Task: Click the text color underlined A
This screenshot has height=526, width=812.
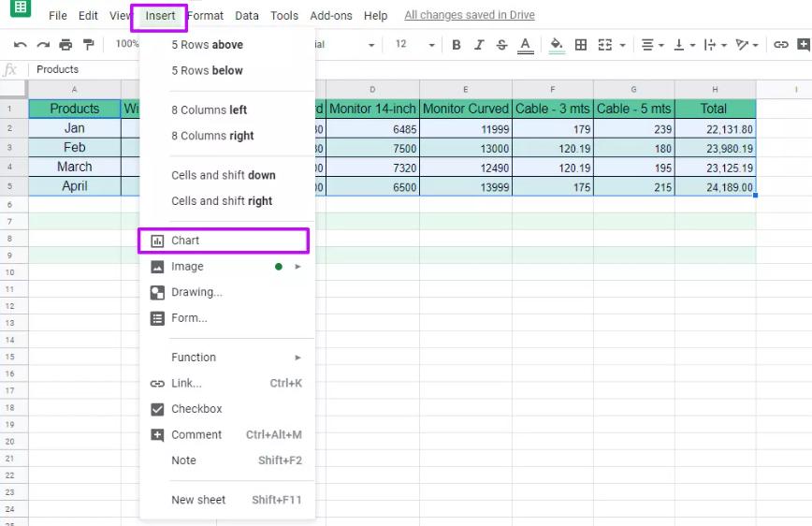Action: click(x=526, y=45)
